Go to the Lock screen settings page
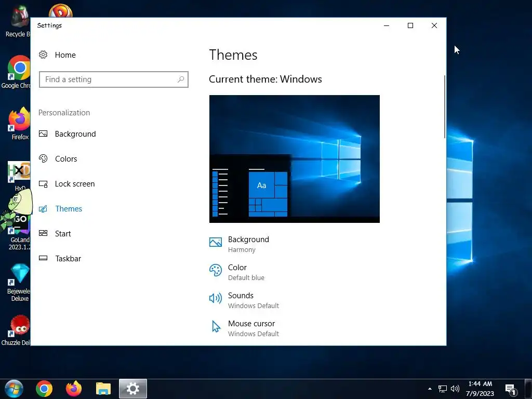Screen dimensions: 532x399 tap(75, 184)
